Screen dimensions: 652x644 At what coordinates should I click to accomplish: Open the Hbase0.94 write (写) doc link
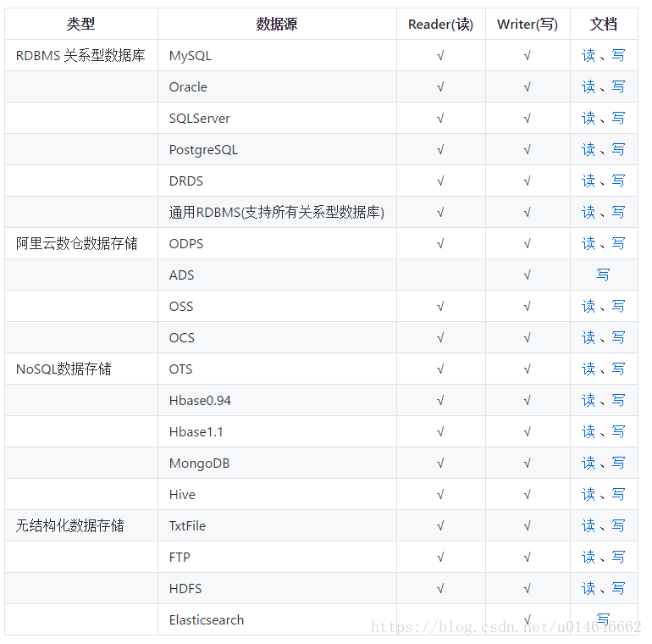[x=618, y=400]
